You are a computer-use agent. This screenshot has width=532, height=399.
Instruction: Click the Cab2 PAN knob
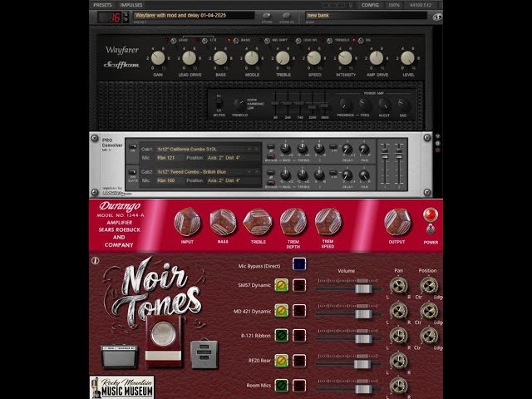coord(364,175)
